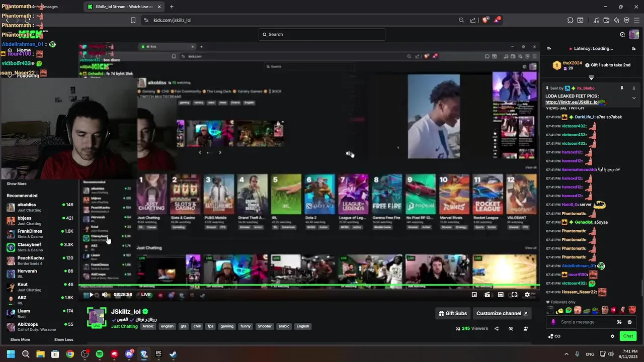Open pinned message three-dot menu
The image size is (644, 362).
pos(634,88)
